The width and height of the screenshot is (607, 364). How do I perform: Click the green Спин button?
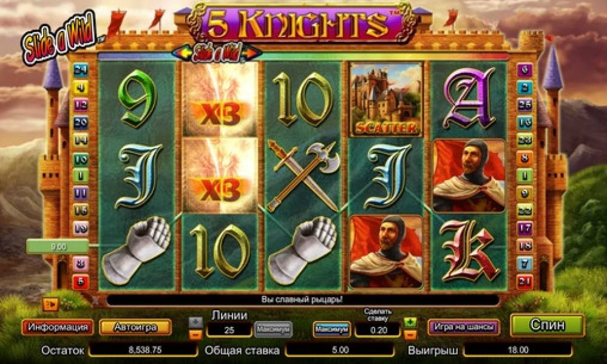pos(548,325)
